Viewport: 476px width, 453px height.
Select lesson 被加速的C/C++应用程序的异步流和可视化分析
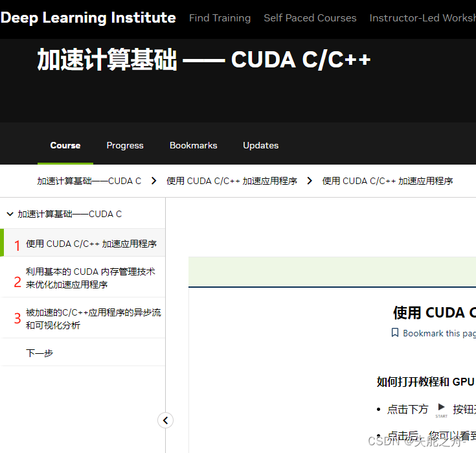point(83,318)
